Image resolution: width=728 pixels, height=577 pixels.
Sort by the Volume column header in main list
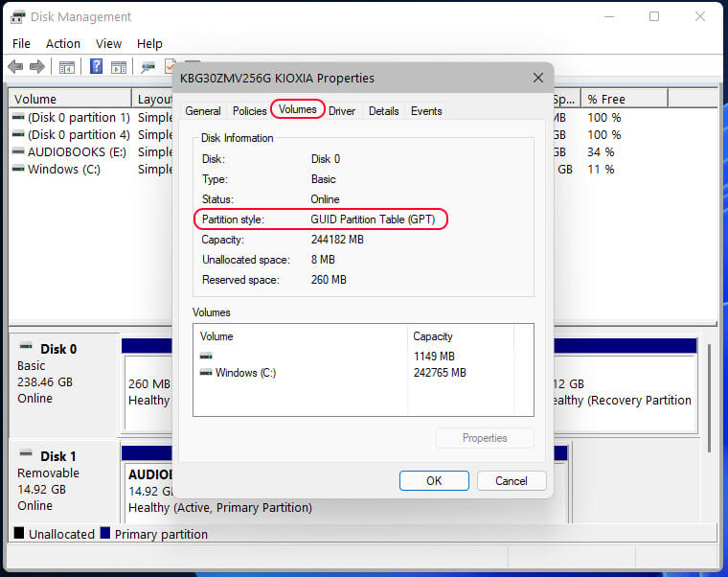(x=70, y=99)
